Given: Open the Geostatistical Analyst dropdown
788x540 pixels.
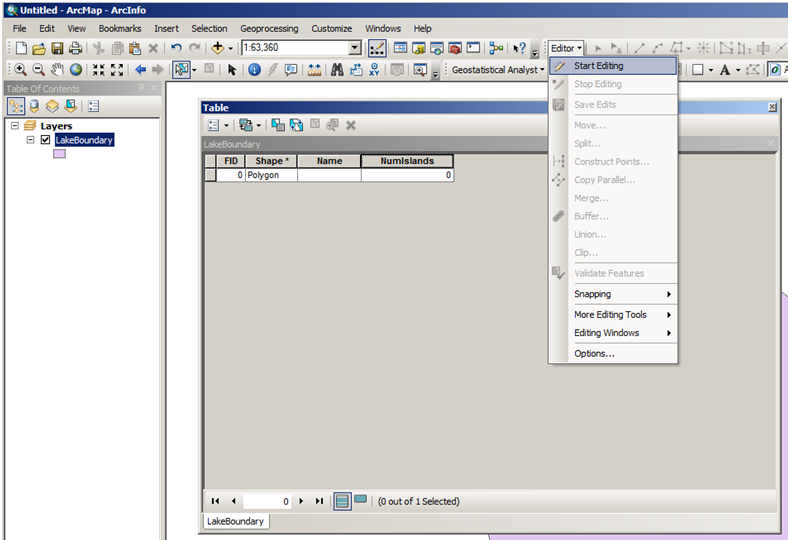Looking at the screenshot, I should pyautogui.click(x=497, y=70).
